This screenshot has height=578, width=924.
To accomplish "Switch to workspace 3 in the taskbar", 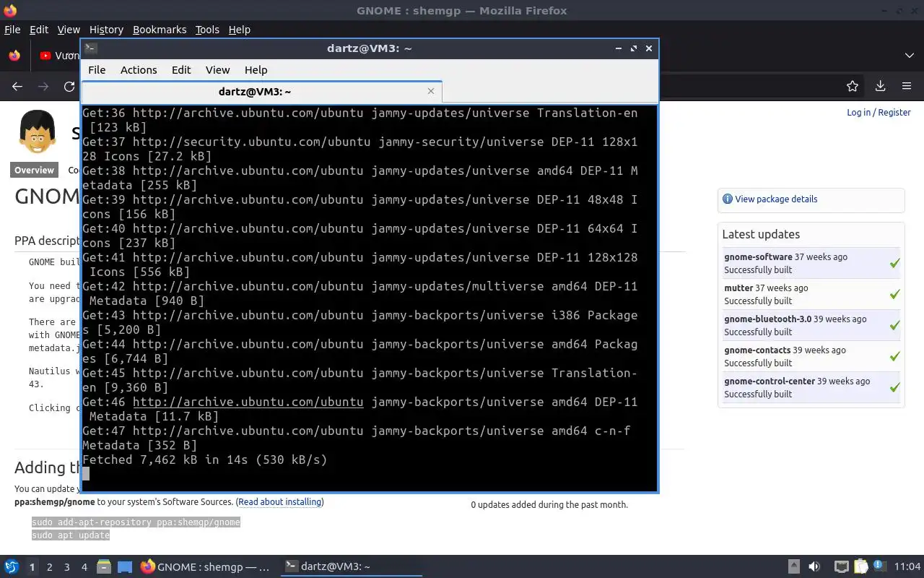I will tap(66, 567).
